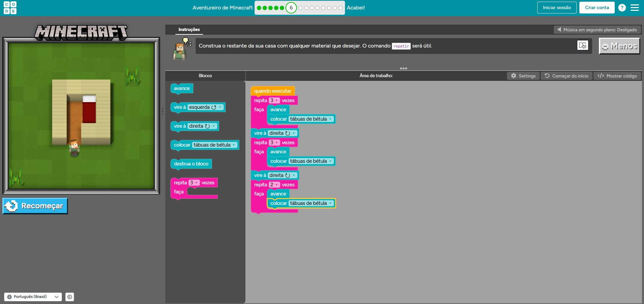Go to current level 6 bubble

291,8
